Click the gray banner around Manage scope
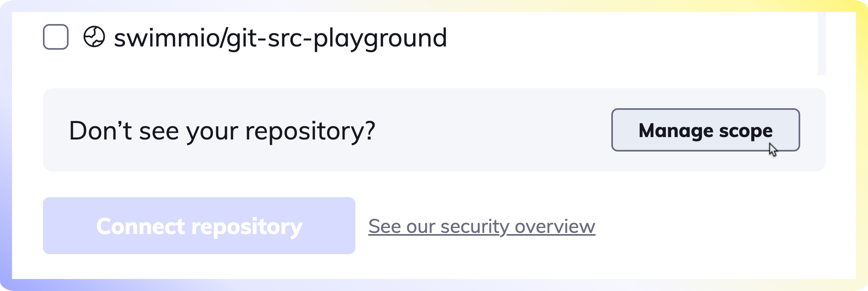The height and width of the screenshot is (291, 868). click(434, 130)
